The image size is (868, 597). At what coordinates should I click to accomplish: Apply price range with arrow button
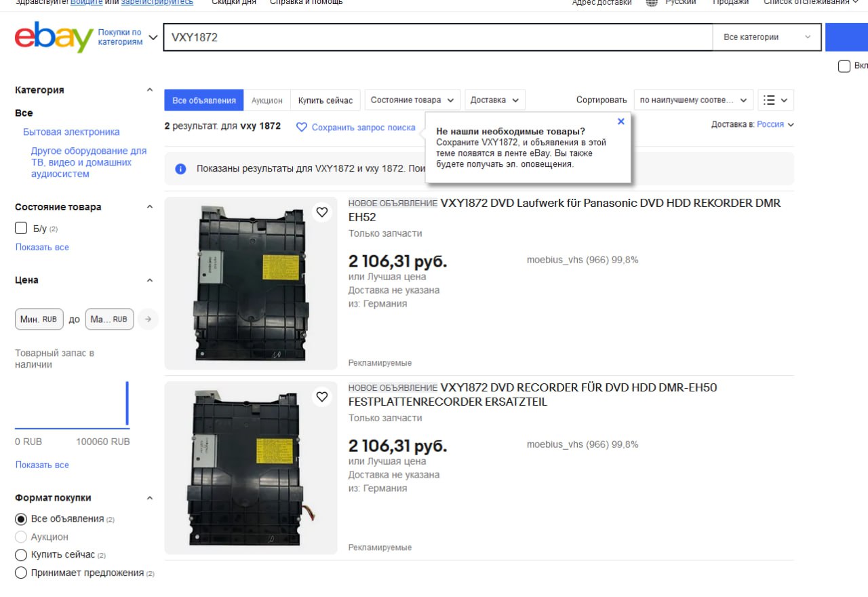click(x=148, y=319)
